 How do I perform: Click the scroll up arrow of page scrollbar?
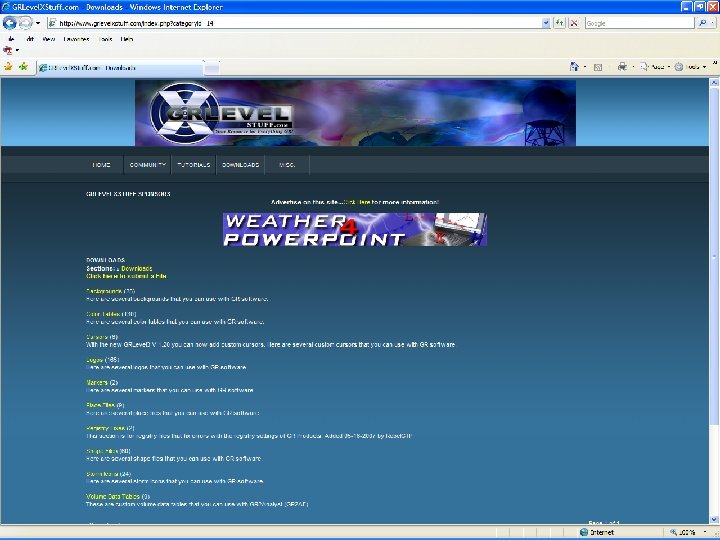(x=714, y=83)
